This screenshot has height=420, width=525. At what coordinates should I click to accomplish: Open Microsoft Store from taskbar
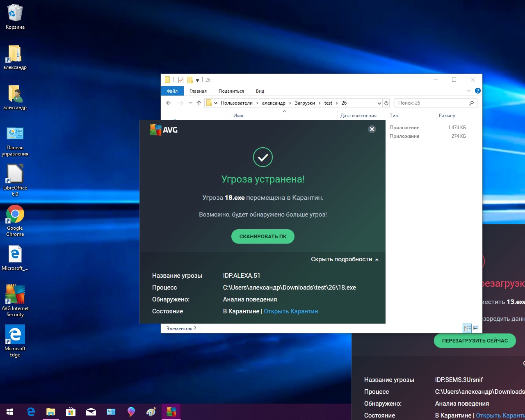(x=71, y=412)
